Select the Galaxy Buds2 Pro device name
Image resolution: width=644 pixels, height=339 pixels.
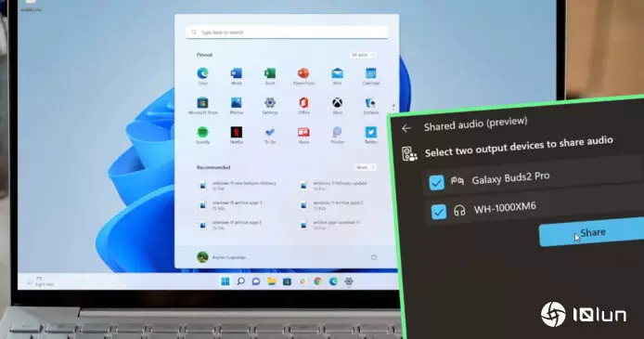coord(510,178)
